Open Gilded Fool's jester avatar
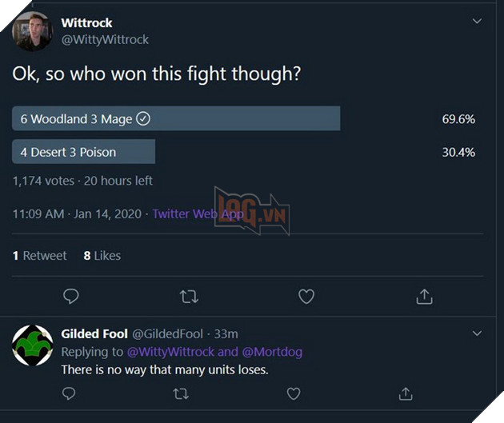This screenshot has width=504, height=423. pyautogui.click(x=33, y=345)
